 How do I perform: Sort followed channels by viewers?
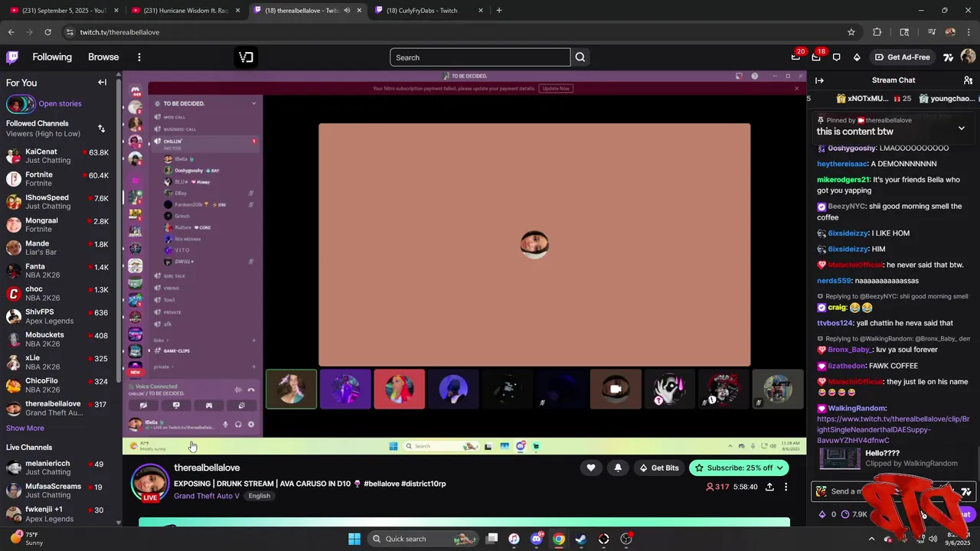click(x=101, y=129)
